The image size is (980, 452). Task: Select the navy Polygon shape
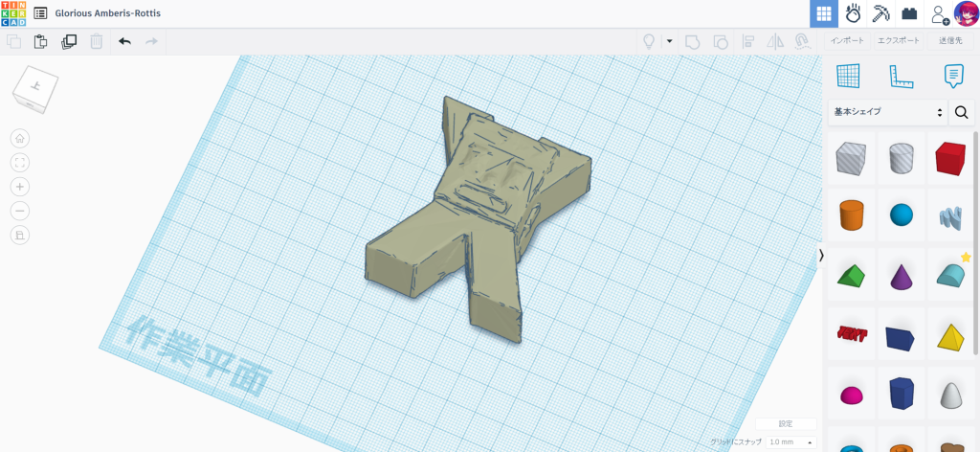pyautogui.click(x=902, y=394)
